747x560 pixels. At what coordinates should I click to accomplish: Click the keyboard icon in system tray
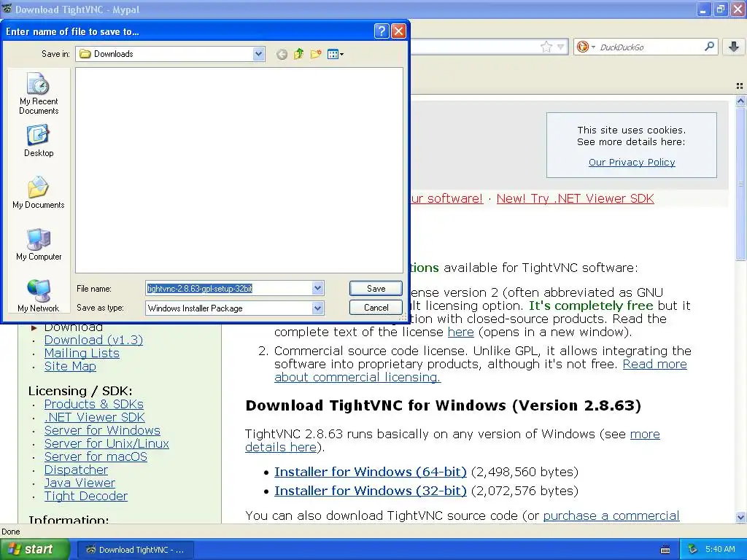pos(665,550)
